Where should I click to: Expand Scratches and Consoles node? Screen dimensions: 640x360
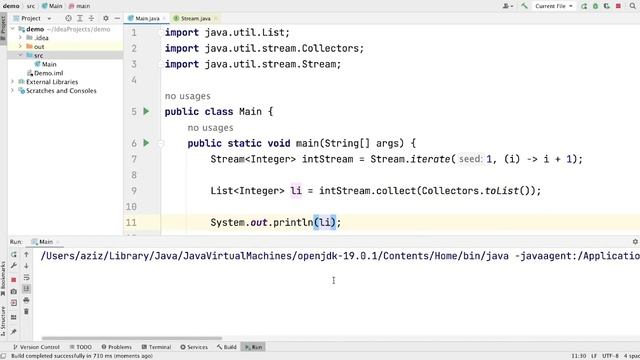[x=13, y=91]
